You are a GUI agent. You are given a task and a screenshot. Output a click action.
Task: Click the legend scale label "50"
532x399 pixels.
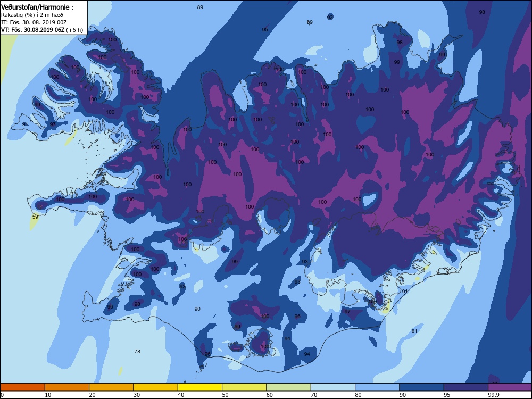point(225,395)
